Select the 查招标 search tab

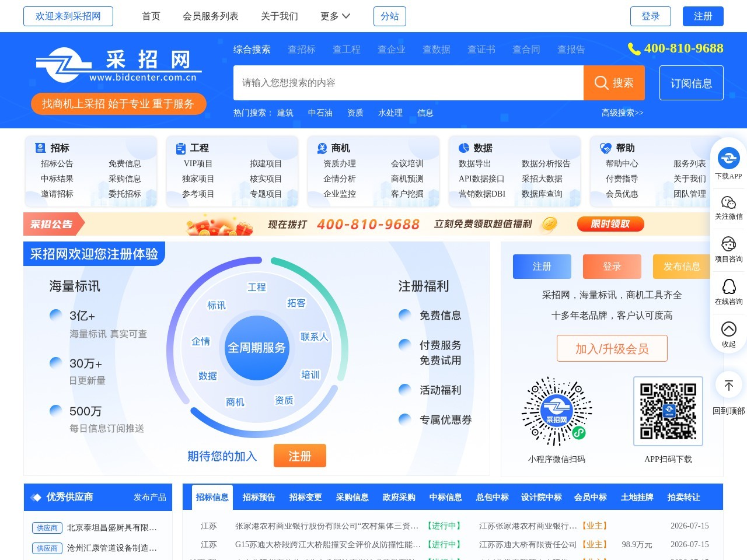302,50
